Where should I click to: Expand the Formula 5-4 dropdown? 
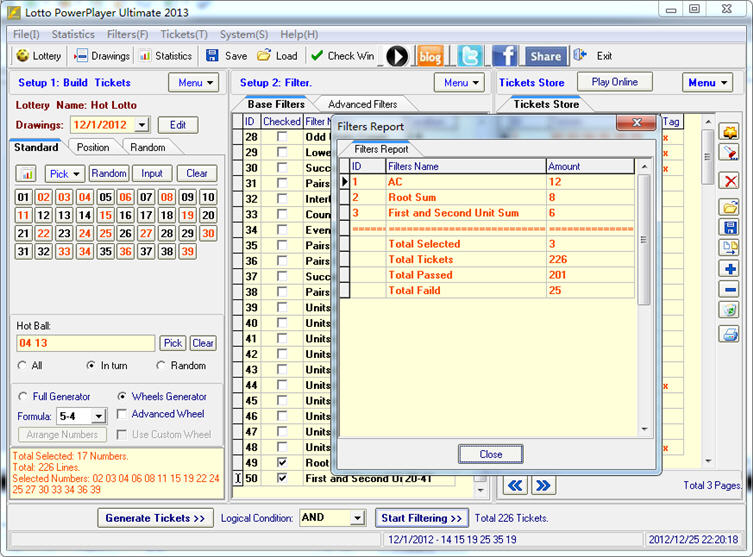[98, 416]
